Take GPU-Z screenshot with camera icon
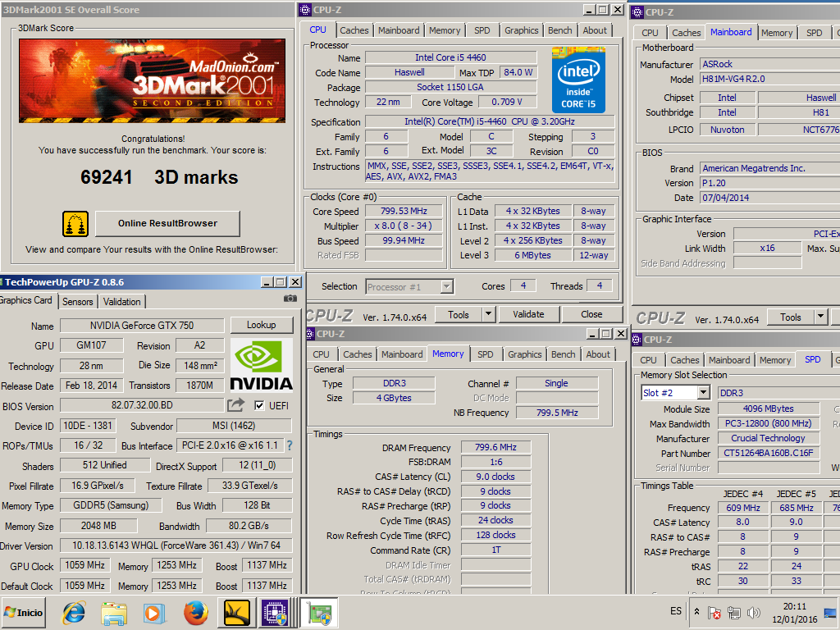The width and height of the screenshot is (840, 630). (x=290, y=299)
